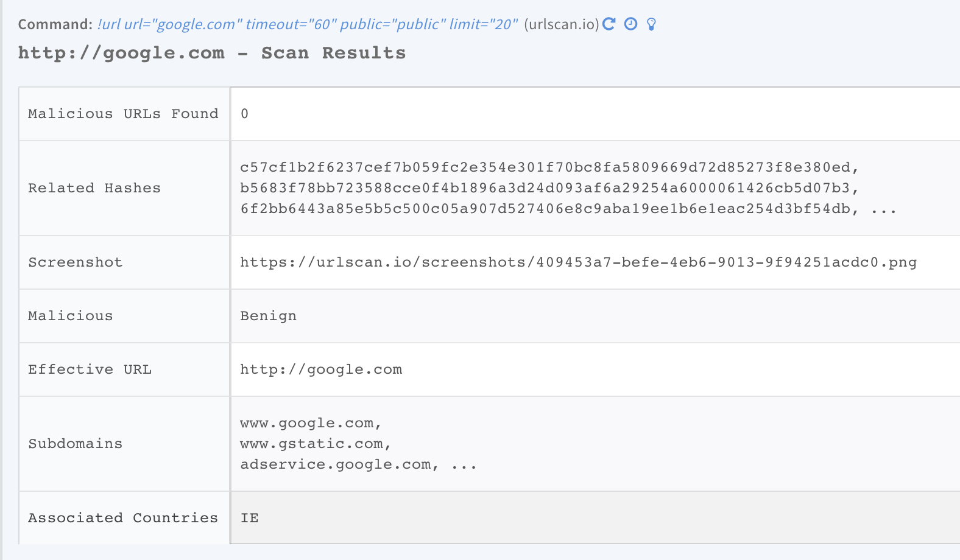Image resolution: width=960 pixels, height=560 pixels.
Task: Click the (urlscan.io) integration name
Action: click(x=561, y=24)
